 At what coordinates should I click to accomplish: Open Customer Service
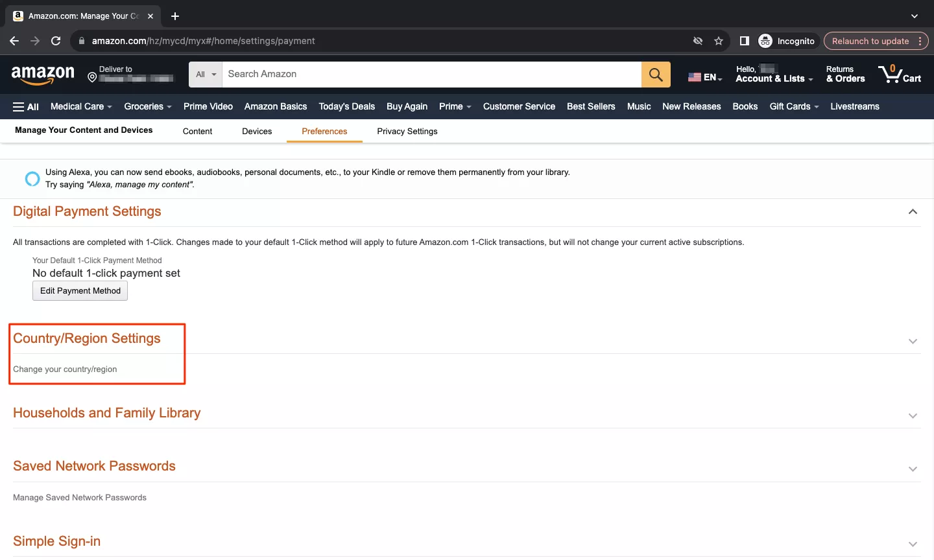pyautogui.click(x=519, y=106)
